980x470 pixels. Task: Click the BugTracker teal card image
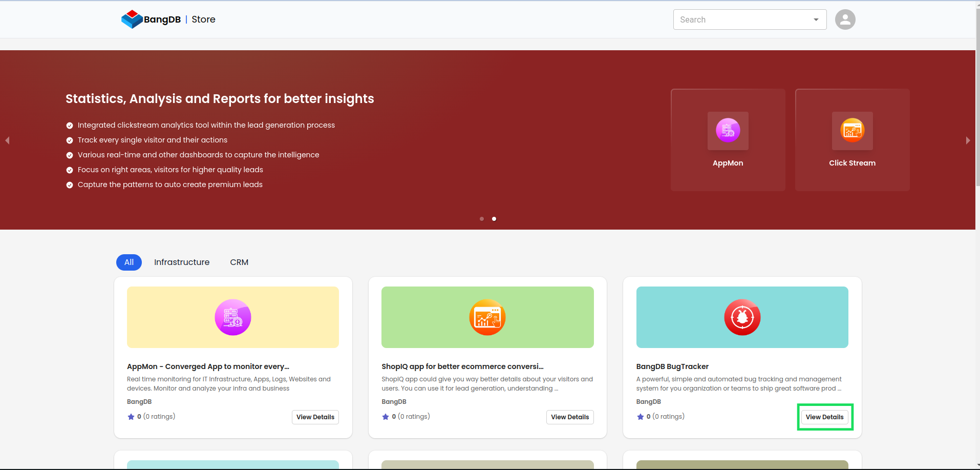pyautogui.click(x=742, y=317)
